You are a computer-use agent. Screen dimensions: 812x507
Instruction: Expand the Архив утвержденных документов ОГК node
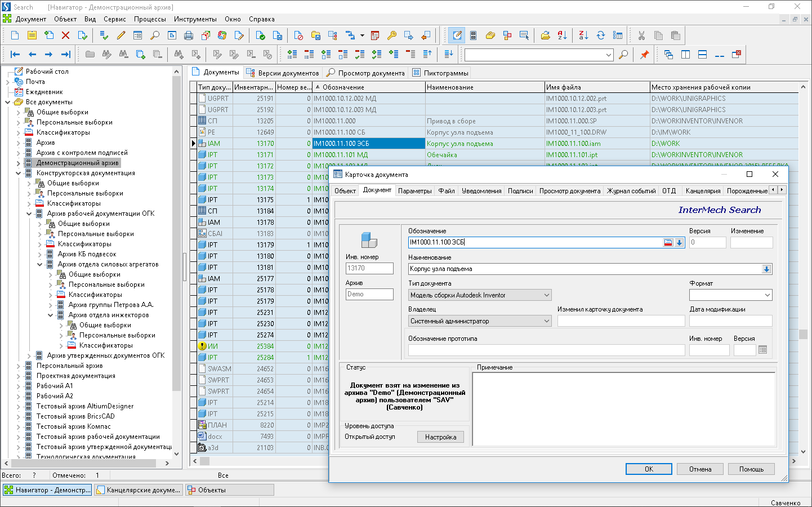pos(29,356)
